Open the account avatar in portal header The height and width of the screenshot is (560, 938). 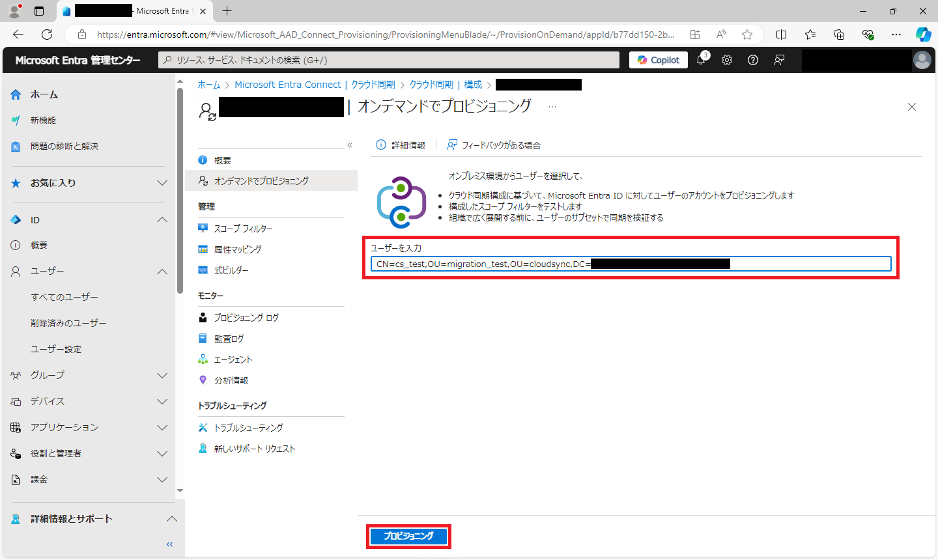(922, 60)
